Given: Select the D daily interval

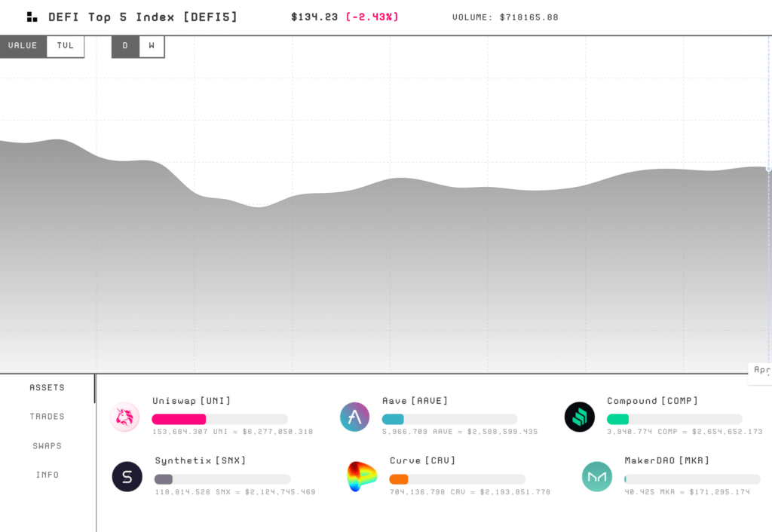Looking at the screenshot, I should (125, 46).
